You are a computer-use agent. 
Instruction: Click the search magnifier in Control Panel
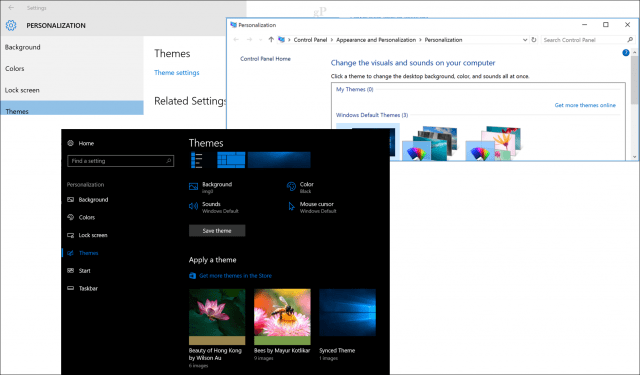(x=630, y=40)
